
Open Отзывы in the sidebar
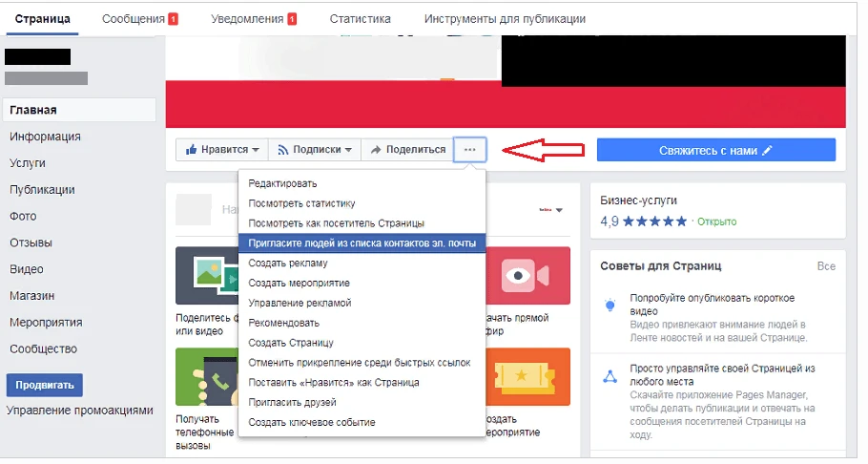click(31, 243)
